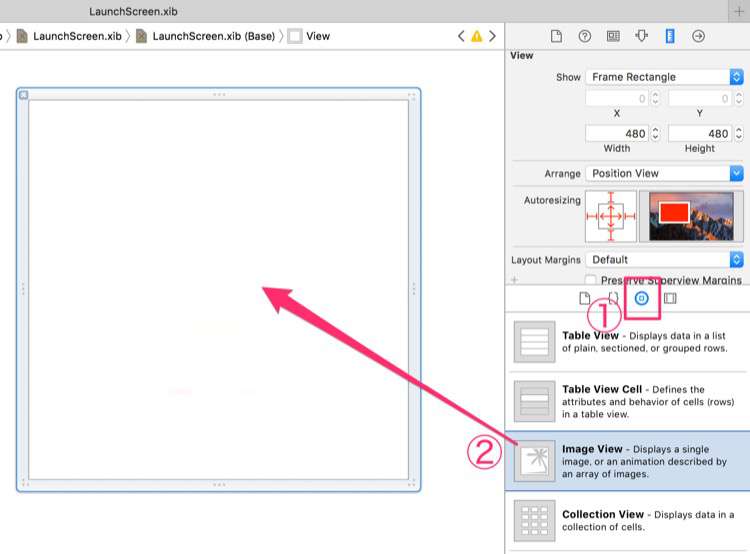Select the View breadcrumb item
This screenshot has height=554, width=750.
coord(318,36)
